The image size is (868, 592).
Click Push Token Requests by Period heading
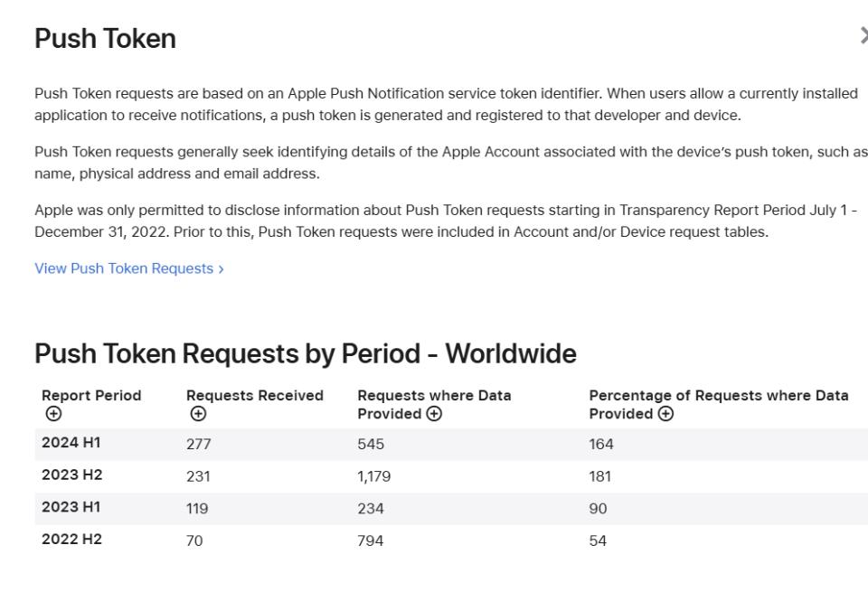[x=306, y=353]
